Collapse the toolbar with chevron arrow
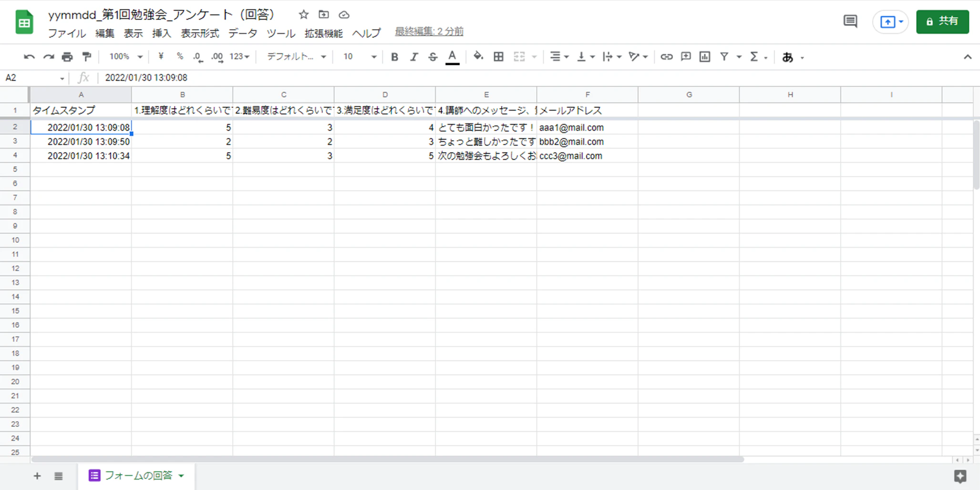 967,57
